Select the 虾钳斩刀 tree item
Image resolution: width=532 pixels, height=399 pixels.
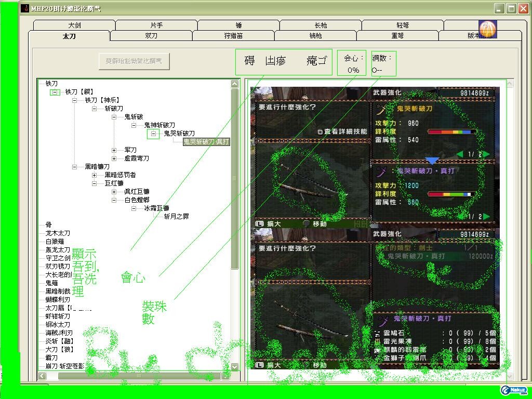(58, 316)
